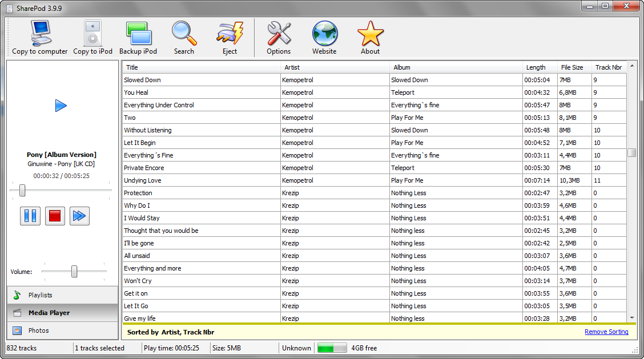Click the Copy to iPod icon

[x=93, y=33]
